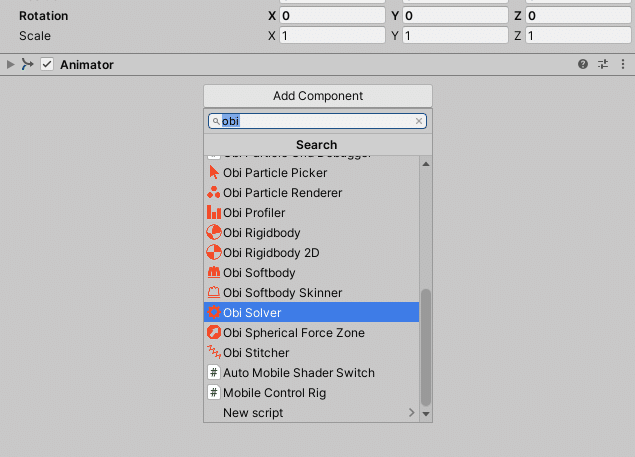The height and width of the screenshot is (457, 635).
Task: Click the Rotation X input field
Action: (x=332, y=16)
